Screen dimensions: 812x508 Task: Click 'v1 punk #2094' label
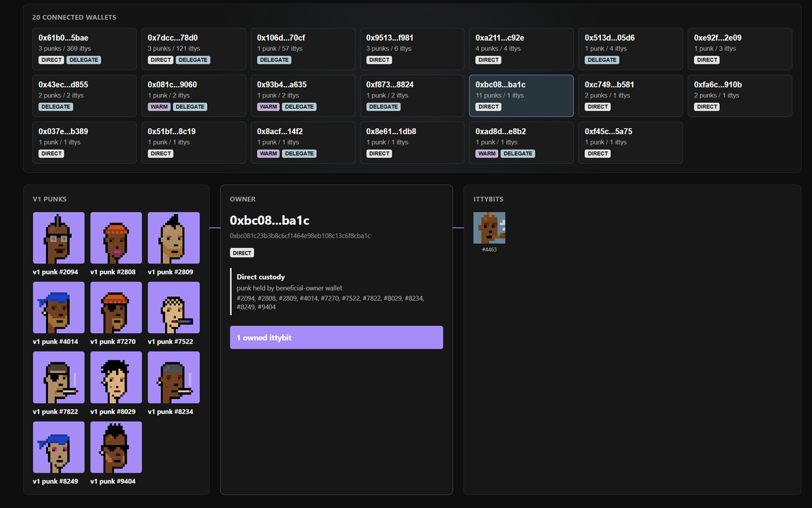coord(55,272)
